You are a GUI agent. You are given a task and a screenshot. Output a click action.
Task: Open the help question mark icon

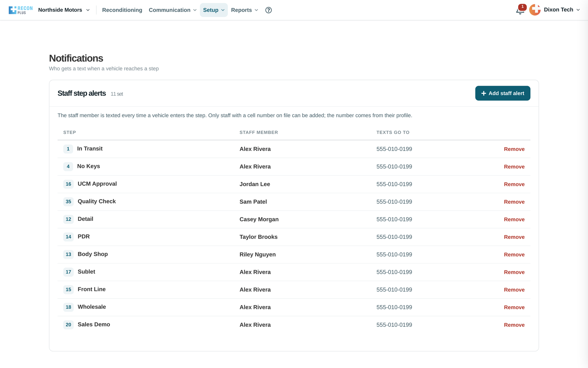(x=269, y=10)
